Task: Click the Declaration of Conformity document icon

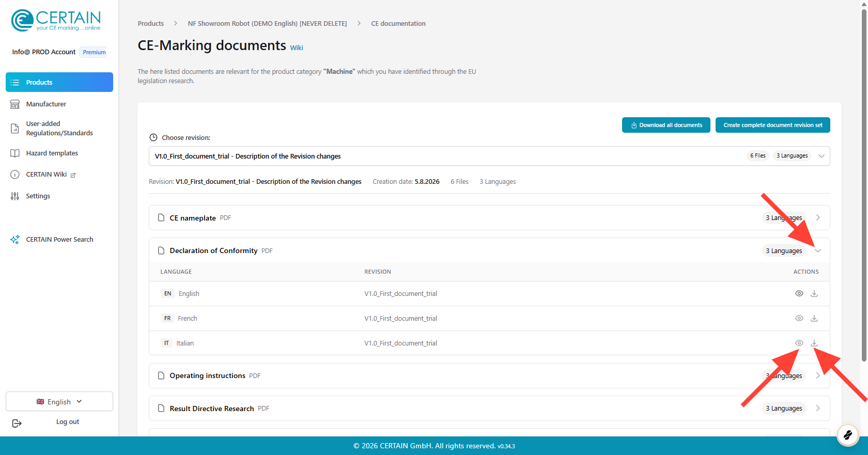Action: tap(161, 250)
